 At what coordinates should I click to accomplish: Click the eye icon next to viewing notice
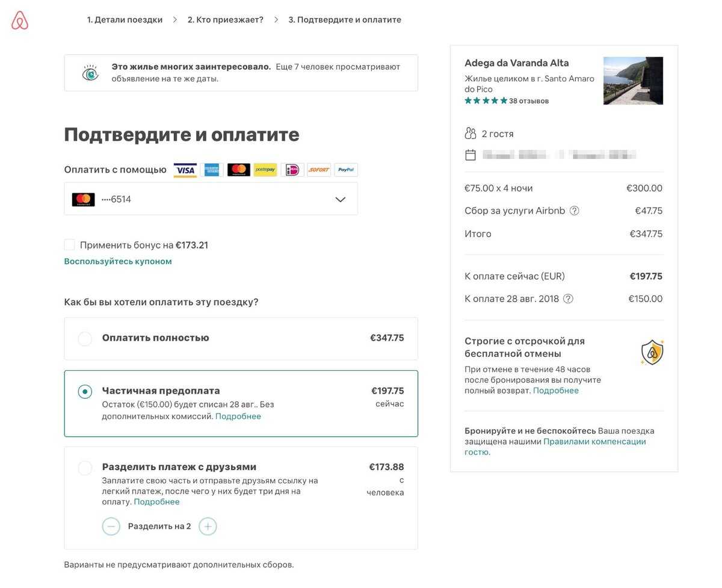(x=90, y=72)
